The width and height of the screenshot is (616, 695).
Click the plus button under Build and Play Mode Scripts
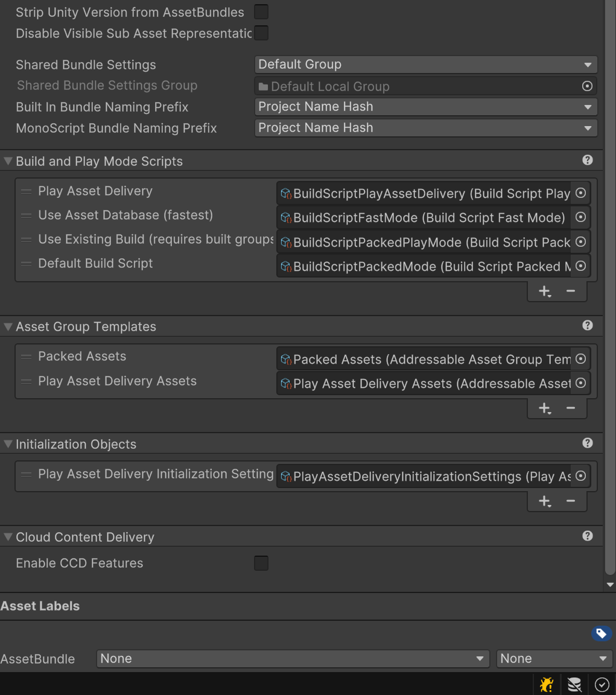(x=544, y=291)
